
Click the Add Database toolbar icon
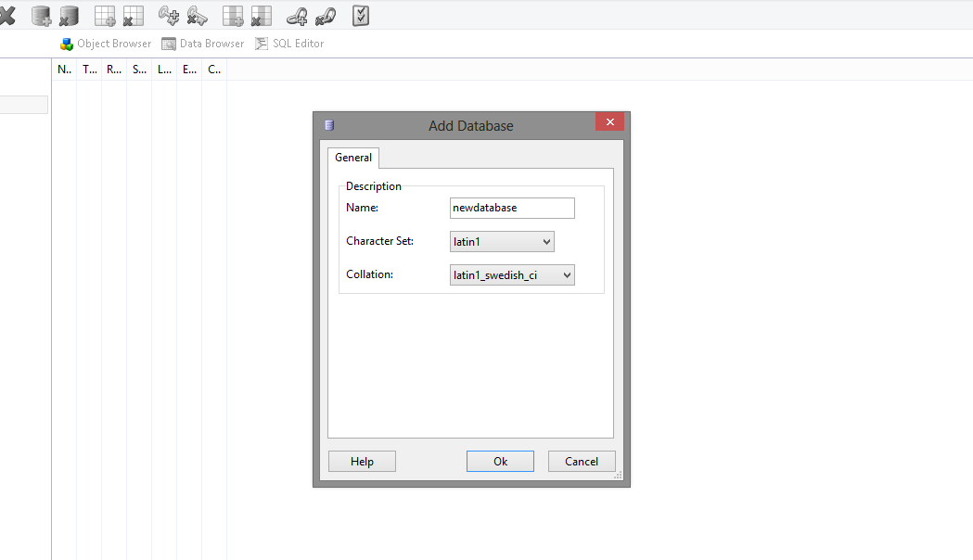42,16
